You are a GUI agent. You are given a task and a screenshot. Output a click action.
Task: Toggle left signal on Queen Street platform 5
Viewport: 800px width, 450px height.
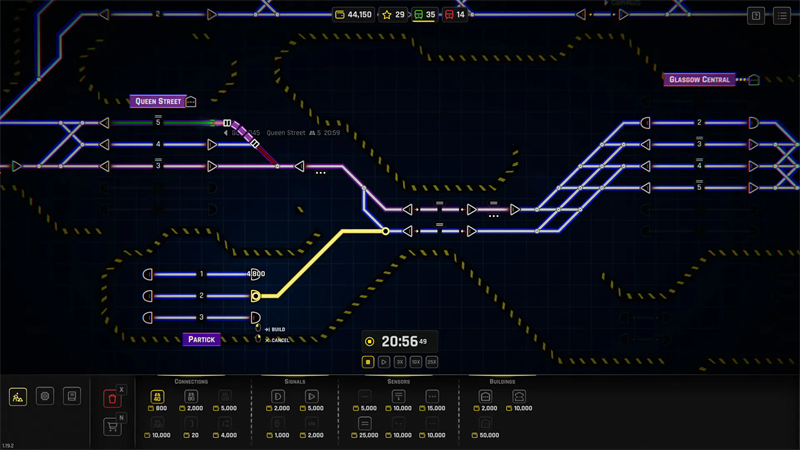pyautogui.click(x=105, y=123)
